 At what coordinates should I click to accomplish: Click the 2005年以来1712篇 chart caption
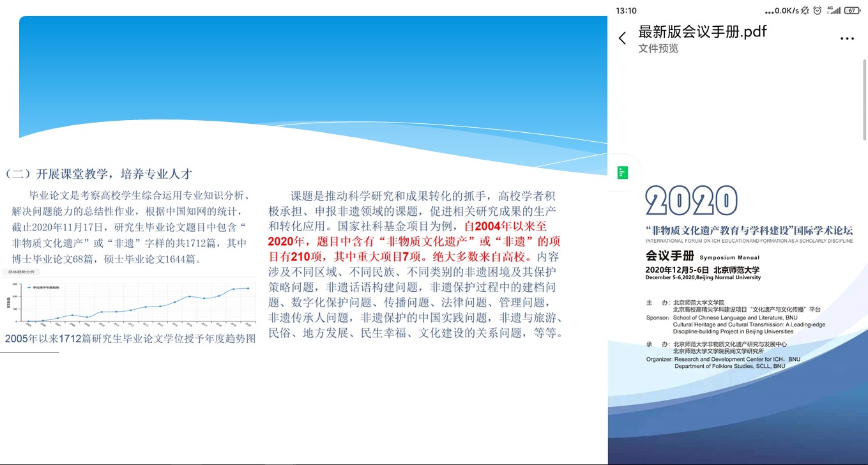click(130, 339)
